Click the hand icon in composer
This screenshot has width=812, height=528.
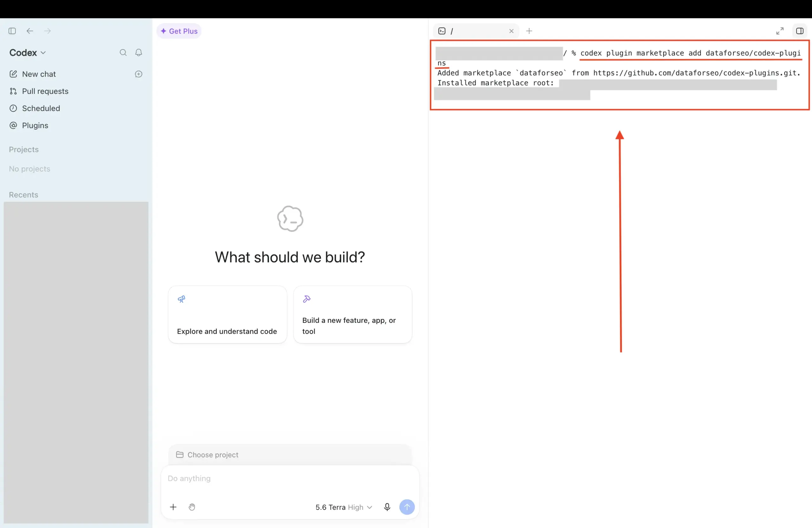[x=192, y=507]
